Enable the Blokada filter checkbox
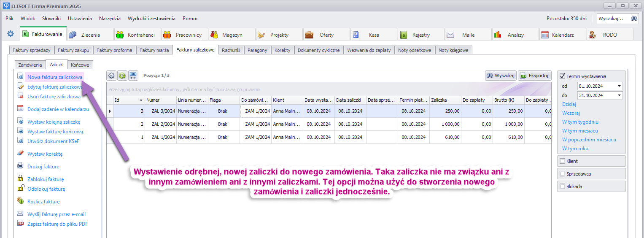Screen dimensions: 644x238 (562, 186)
